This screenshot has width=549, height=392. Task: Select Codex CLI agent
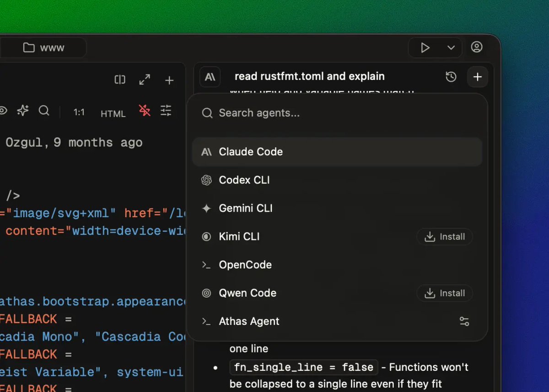[x=337, y=180]
